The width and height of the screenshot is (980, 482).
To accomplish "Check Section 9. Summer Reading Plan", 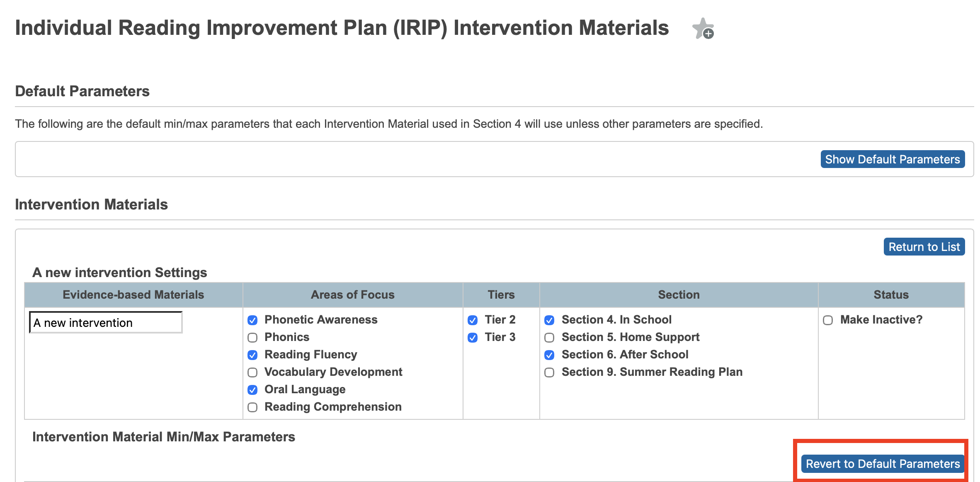I will (550, 372).
